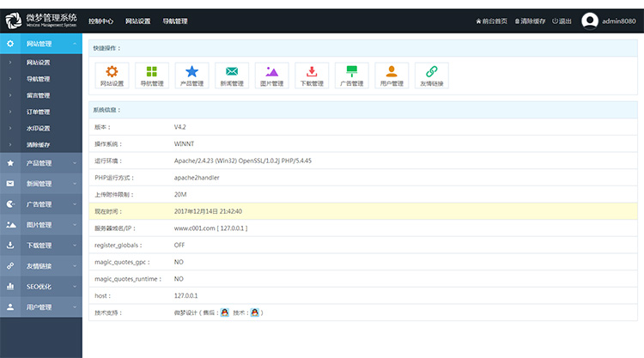Click the magic_quotes_runtime label
Viewport: 644px width, 358px height.
point(128,279)
